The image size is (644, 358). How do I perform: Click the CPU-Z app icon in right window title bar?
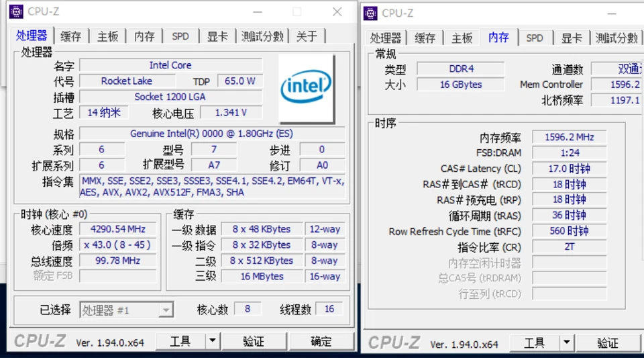click(x=370, y=13)
